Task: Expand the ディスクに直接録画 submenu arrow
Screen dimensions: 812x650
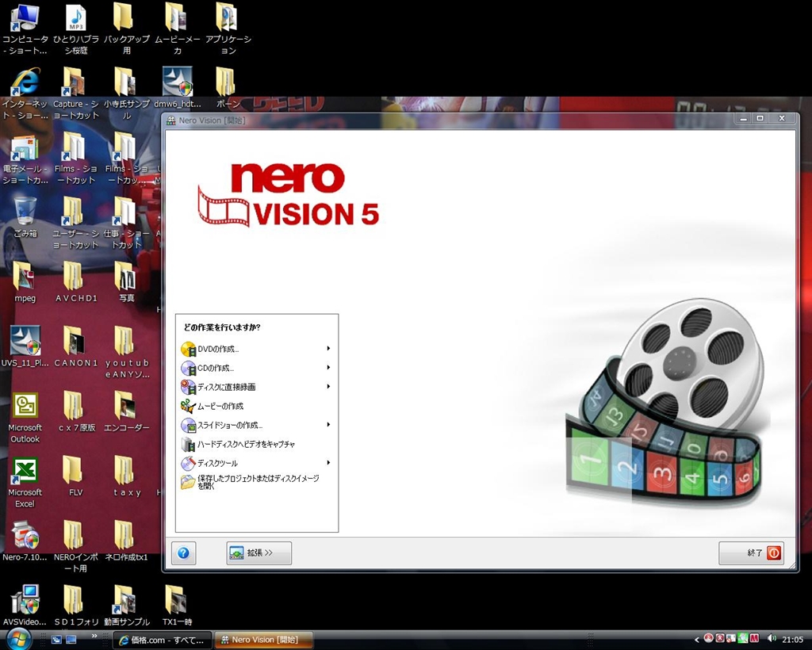Action: pos(328,387)
